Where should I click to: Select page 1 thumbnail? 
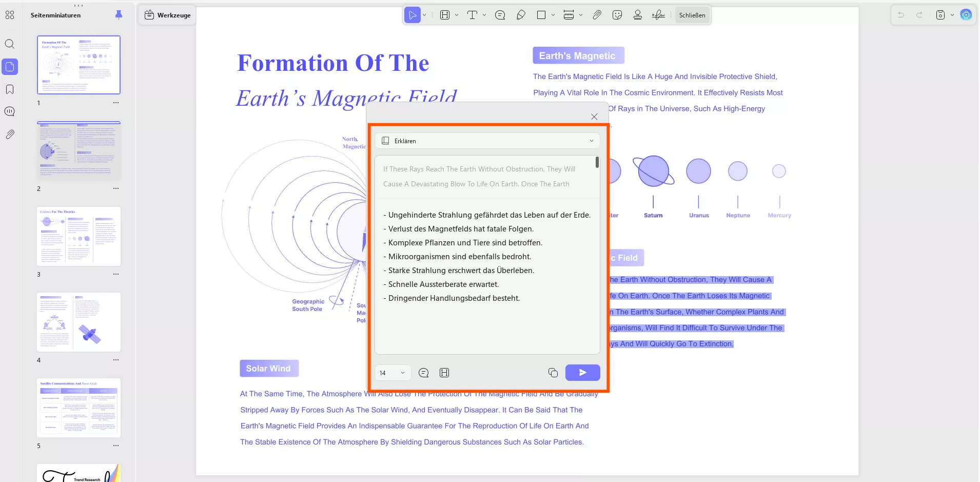[x=79, y=65]
